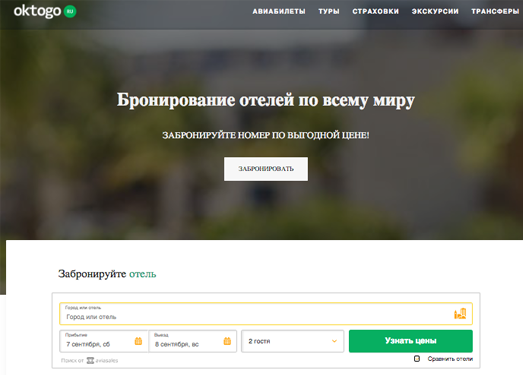Focus the Город или отель search field

pyautogui.click(x=266, y=314)
